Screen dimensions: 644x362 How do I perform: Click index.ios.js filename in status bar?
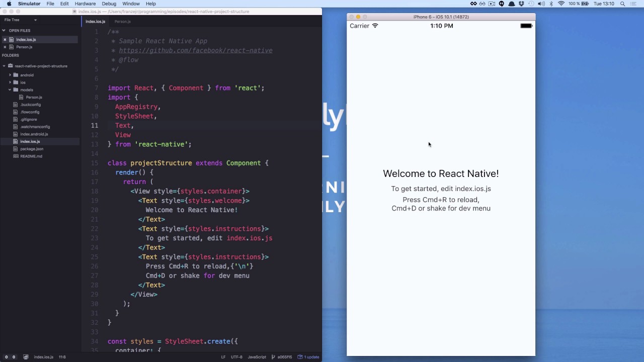pyautogui.click(x=44, y=357)
